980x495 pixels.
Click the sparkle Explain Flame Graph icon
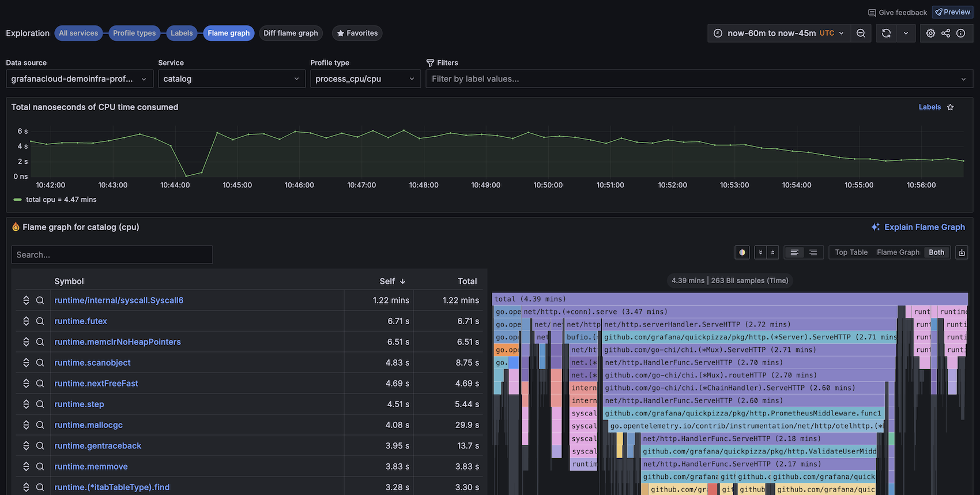pos(876,227)
